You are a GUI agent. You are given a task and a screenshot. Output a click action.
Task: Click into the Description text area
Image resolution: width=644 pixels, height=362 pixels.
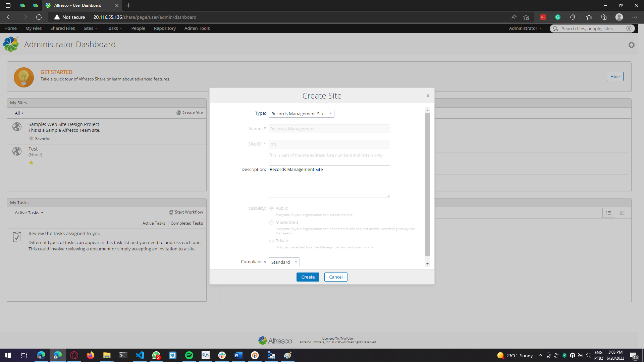pyautogui.click(x=329, y=181)
